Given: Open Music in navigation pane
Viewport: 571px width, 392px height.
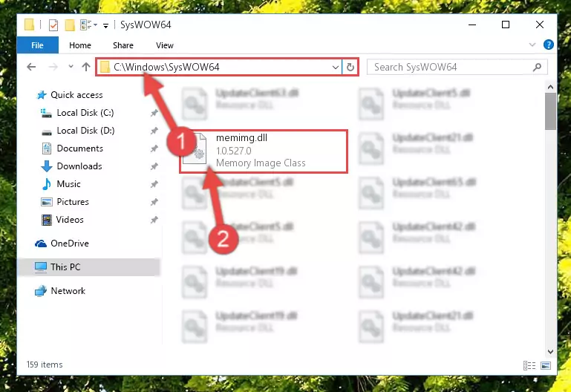Looking at the screenshot, I should point(68,184).
